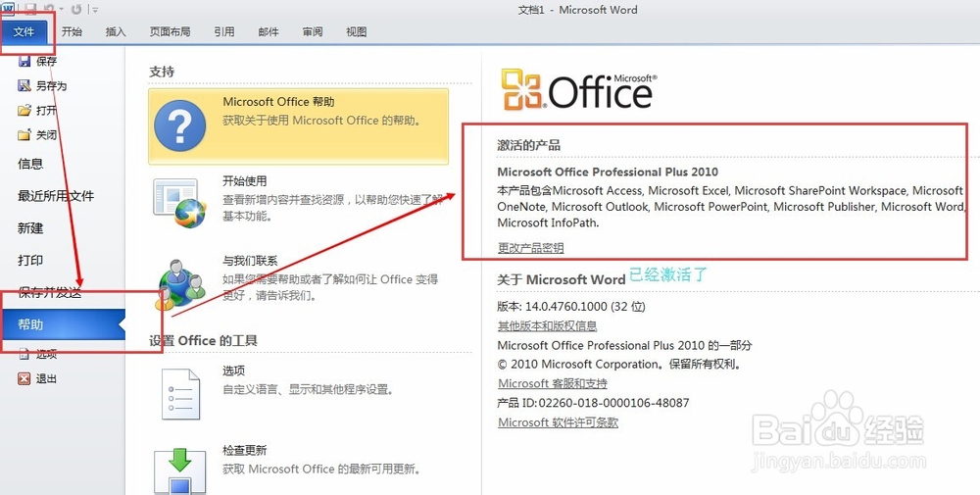
Task: Click the © 2010 Microsoft Corporation copyright line
Action: point(619,365)
